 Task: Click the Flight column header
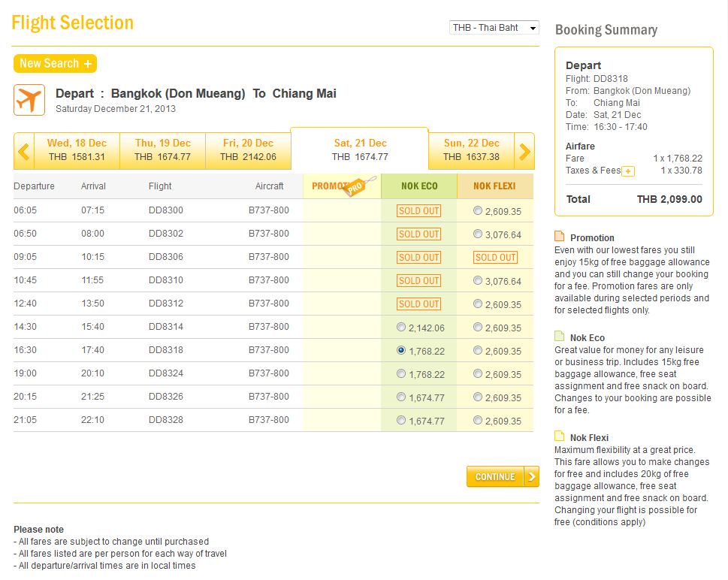click(160, 186)
